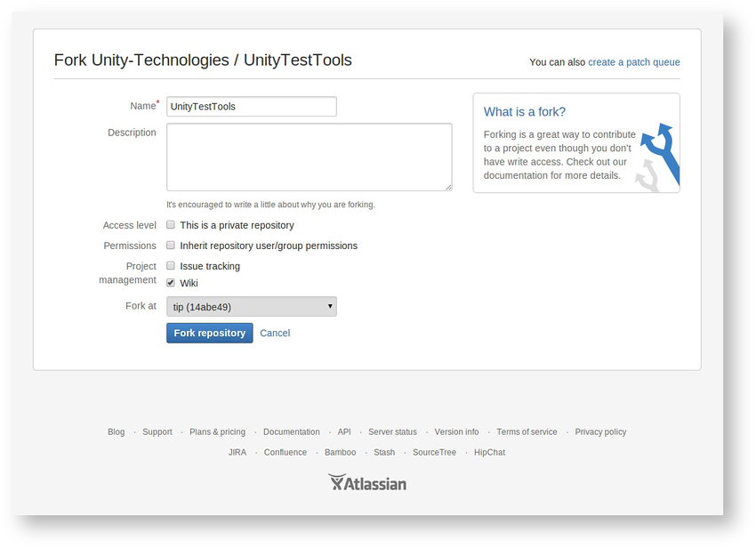Click the fork arrows illustration
Viewport: 756px width, 548px height.
point(659,156)
